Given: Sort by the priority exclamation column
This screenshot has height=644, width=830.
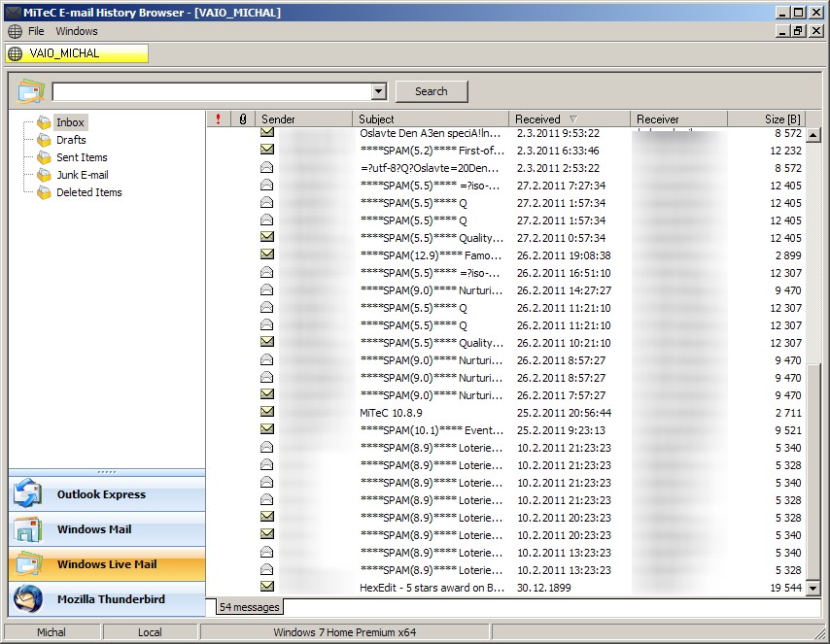Looking at the screenshot, I should [218, 119].
